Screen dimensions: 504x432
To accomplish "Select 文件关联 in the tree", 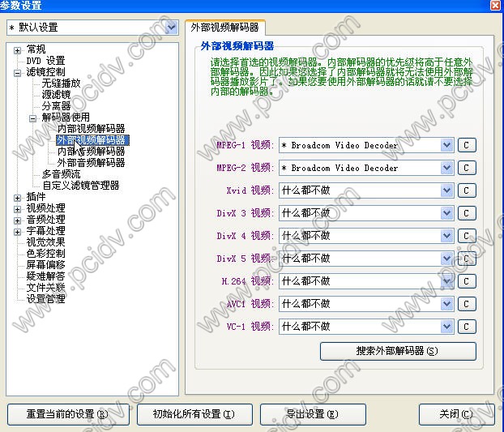I will (x=45, y=288).
